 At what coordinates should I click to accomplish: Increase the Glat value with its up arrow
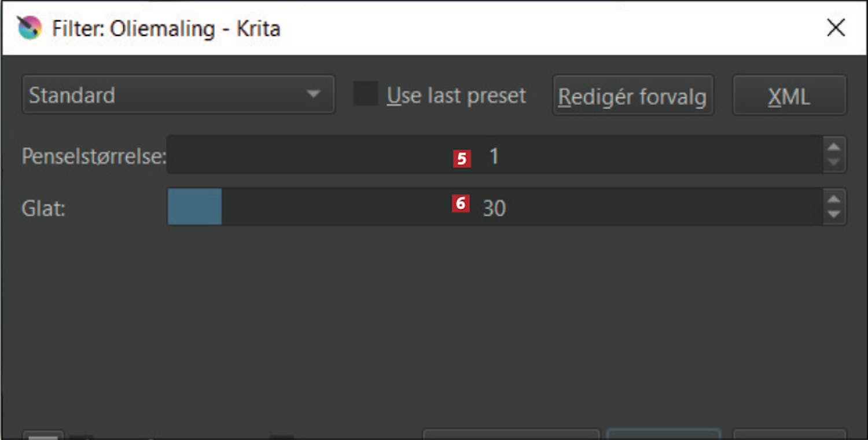click(834, 199)
